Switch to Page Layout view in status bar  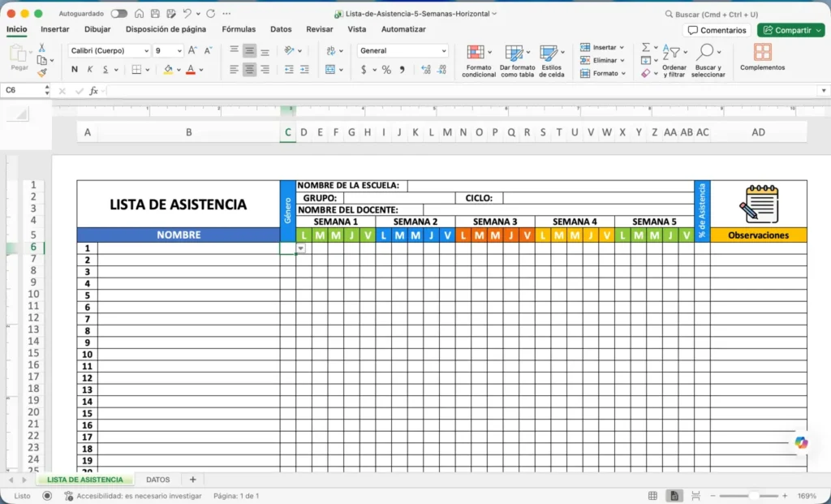tap(674, 496)
